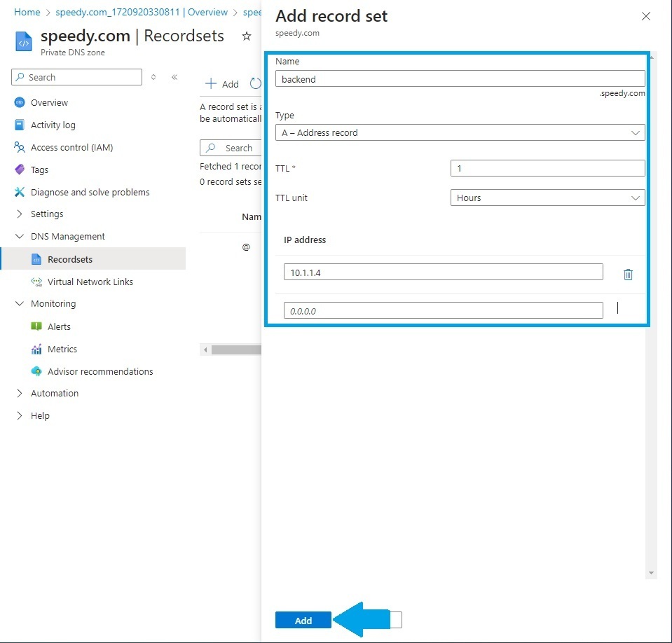Image resolution: width=672 pixels, height=643 pixels.
Task: Click the sidebar Search box
Action: tap(76, 77)
